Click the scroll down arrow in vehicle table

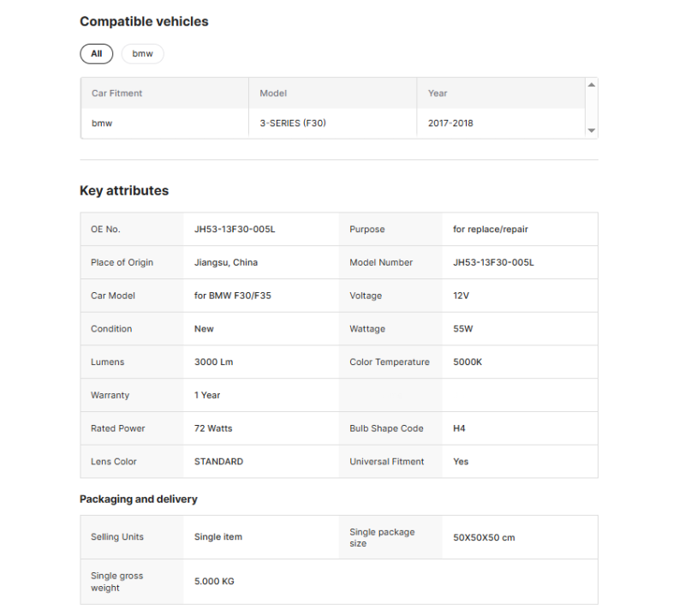pos(591,130)
